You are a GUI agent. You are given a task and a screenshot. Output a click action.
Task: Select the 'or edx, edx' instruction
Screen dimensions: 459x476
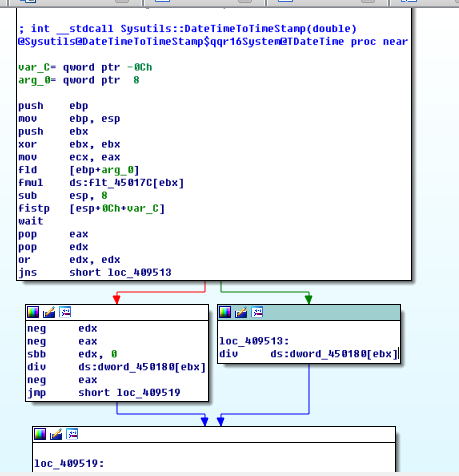click(x=69, y=260)
